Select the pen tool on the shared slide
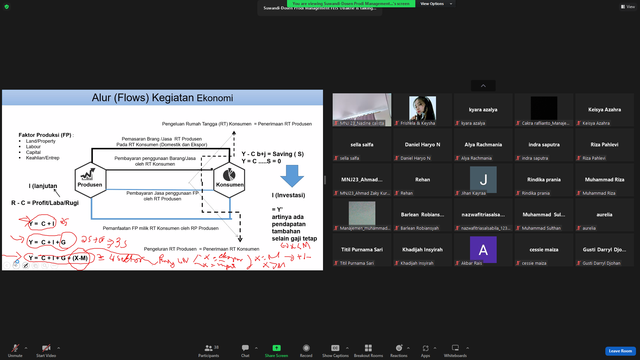 (25, 266)
